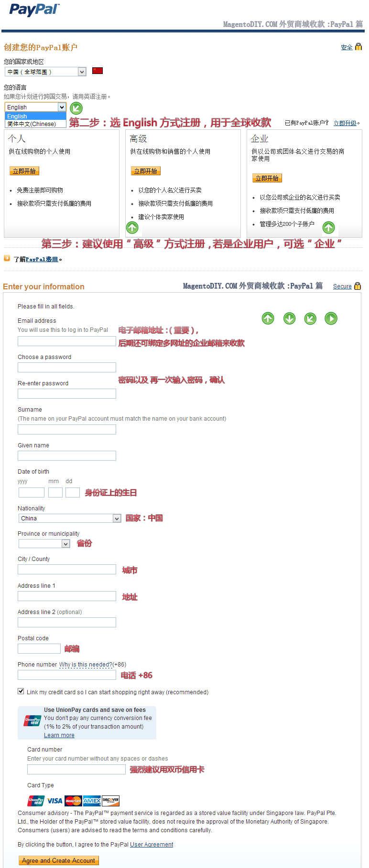Click the China flag icon
Viewport: 369px width, 868px height.
coord(98,71)
